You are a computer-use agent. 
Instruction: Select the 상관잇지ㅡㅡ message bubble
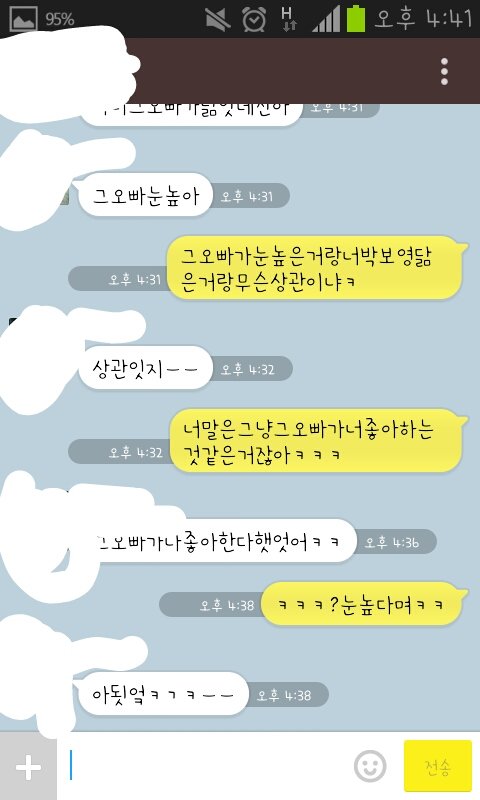144,368
